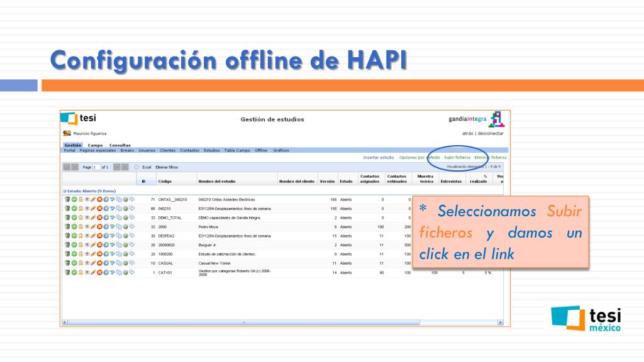Click the Excel export button
Image resolution: width=644 pixels, height=362 pixels.
[x=147, y=167]
